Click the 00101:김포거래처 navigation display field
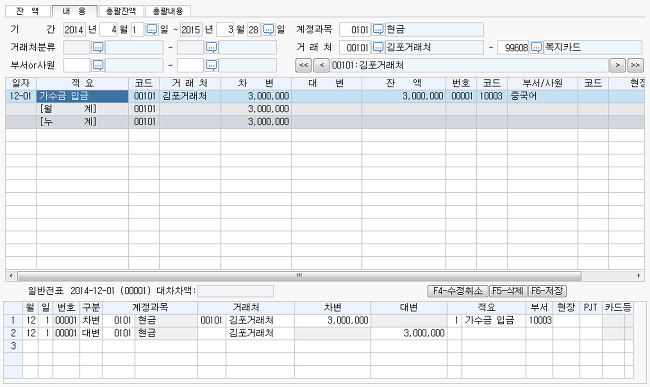Viewport: 650px width, 387px height. coord(469,65)
